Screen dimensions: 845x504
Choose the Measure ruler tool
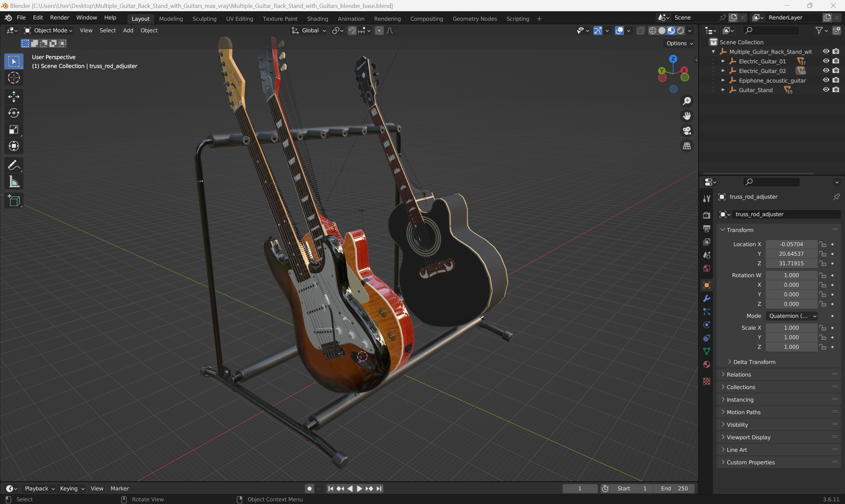[x=14, y=182]
